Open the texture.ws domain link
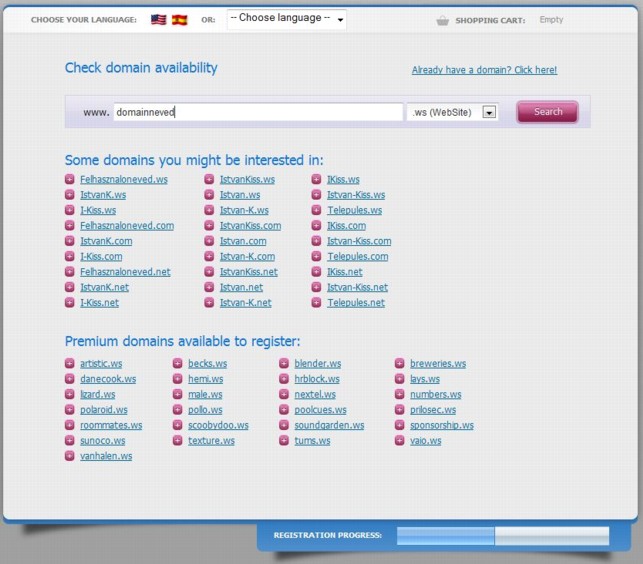The image size is (643, 564). coord(212,441)
